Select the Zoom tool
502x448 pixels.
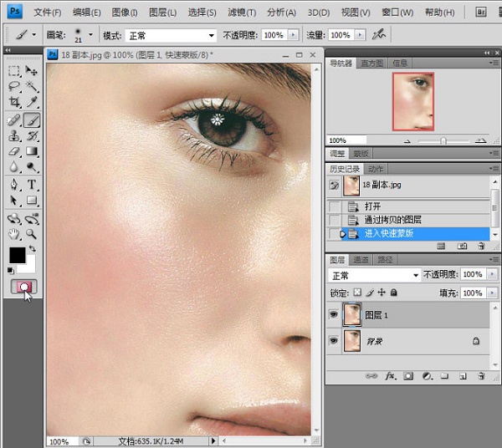[32, 234]
